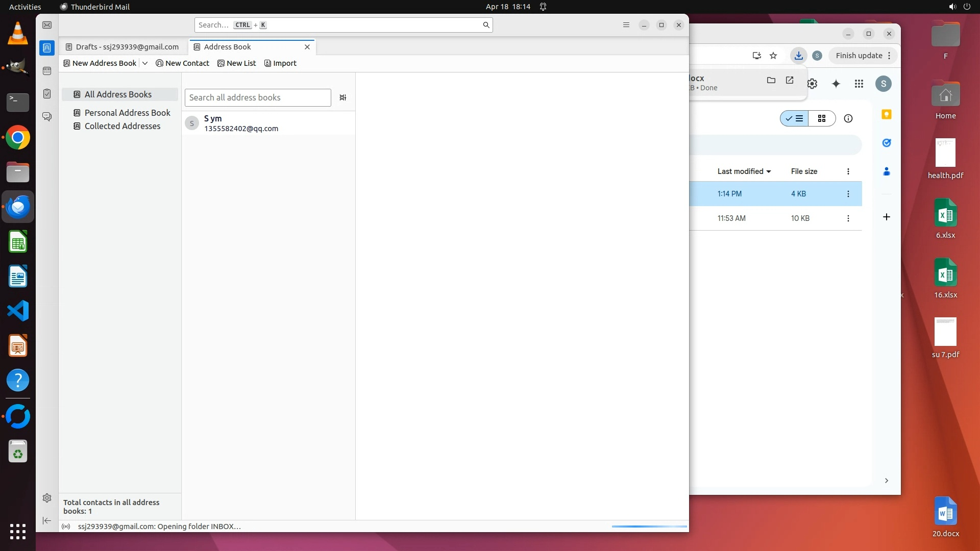Open the Mail space in Thunderbird sidebar
980x551 pixels.
coord(47,25)
